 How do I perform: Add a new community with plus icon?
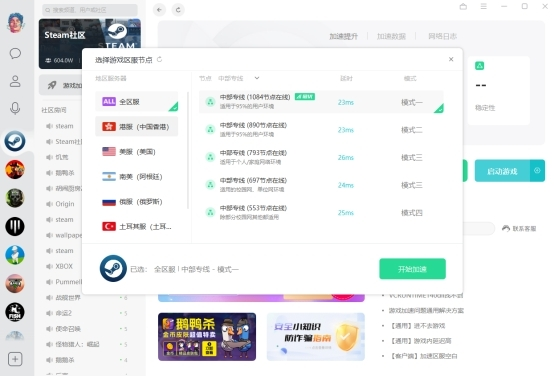pos(15,359)
